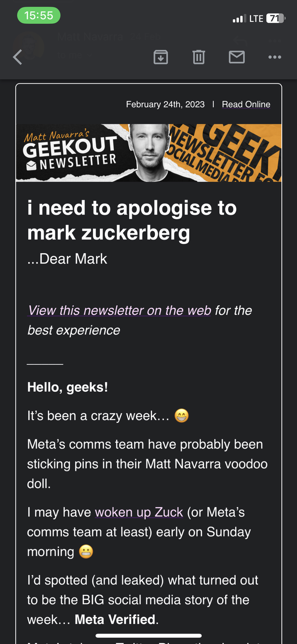Image resolution: width=297 pixels, height=644 pixels.
Task: Archive this newsletter email
Action: click(x=160, y=57)
